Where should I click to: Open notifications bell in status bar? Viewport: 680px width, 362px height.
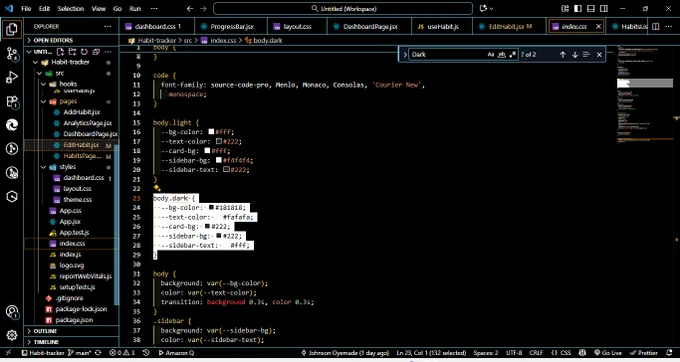pos(670,352)
